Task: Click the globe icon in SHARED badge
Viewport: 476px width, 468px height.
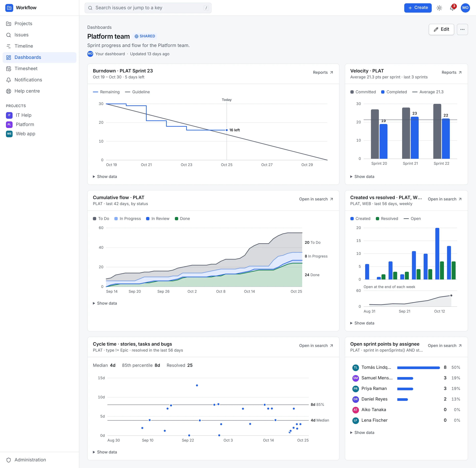Action: (137, 36)
